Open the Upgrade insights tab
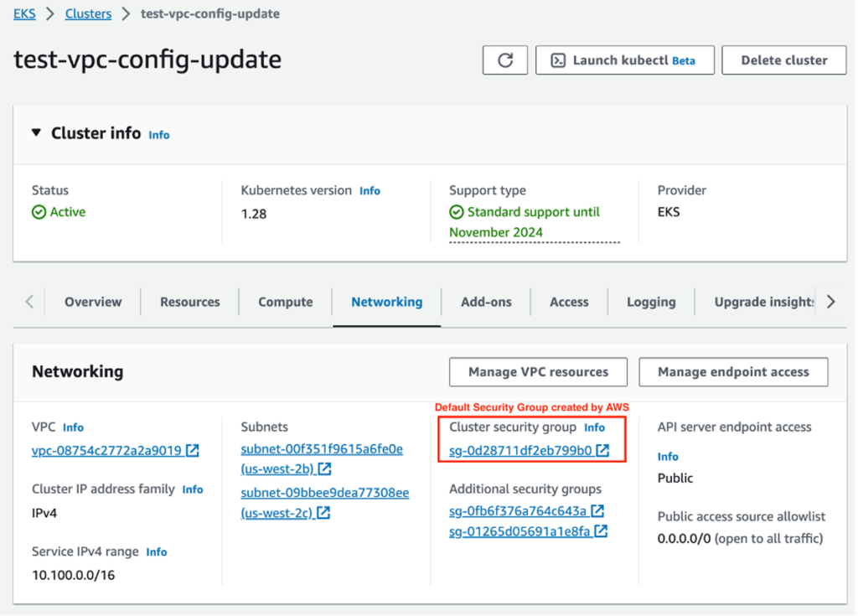 tap(764, 302)
